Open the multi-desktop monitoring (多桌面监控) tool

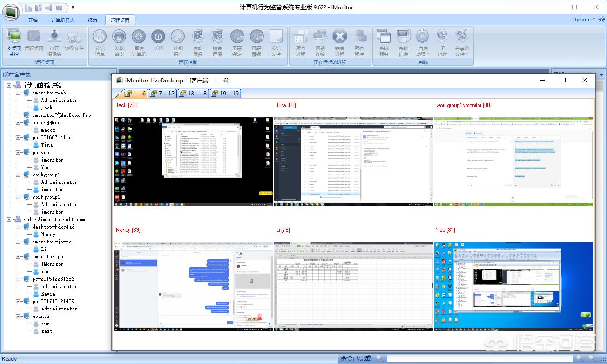coord(14,42)
